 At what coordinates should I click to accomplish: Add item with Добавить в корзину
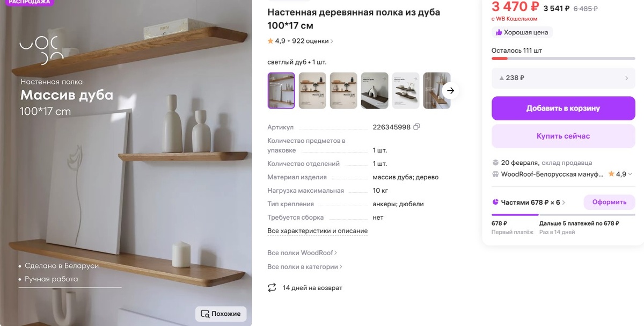pos(563,108)
